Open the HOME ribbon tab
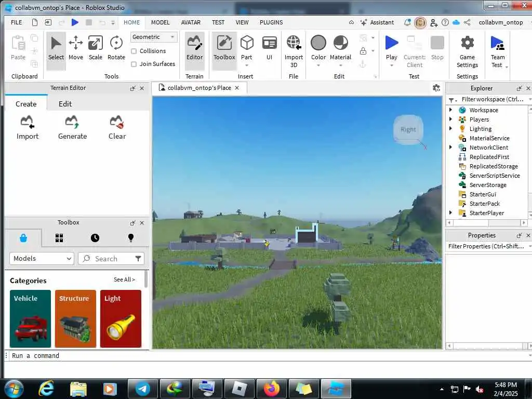Image resolution: width=532 pixels, height=399 pixels. point(131,22)
